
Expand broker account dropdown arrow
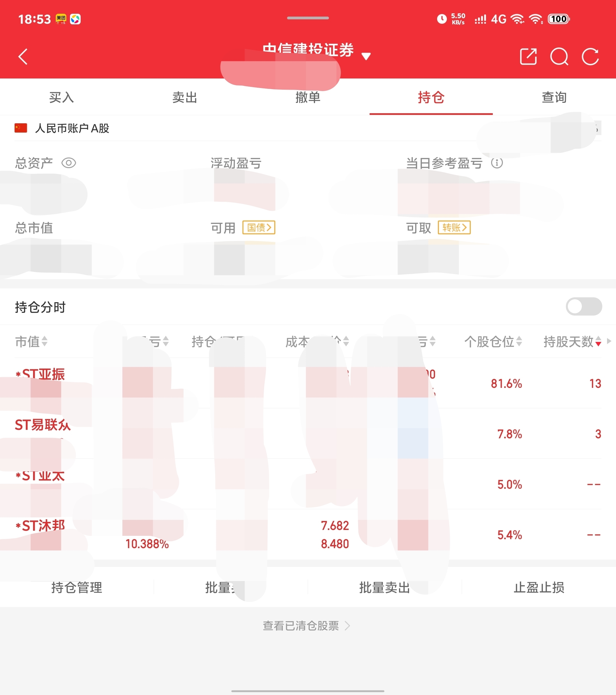point(366,56)
